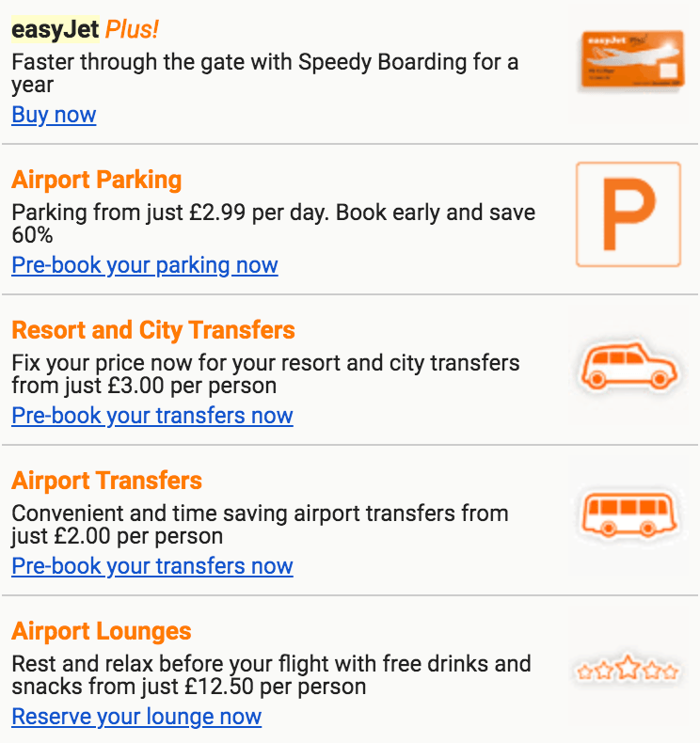This screenshot has height=743, width=700.
Task: Select the Airport Parking heading
Action: [97, 180]
